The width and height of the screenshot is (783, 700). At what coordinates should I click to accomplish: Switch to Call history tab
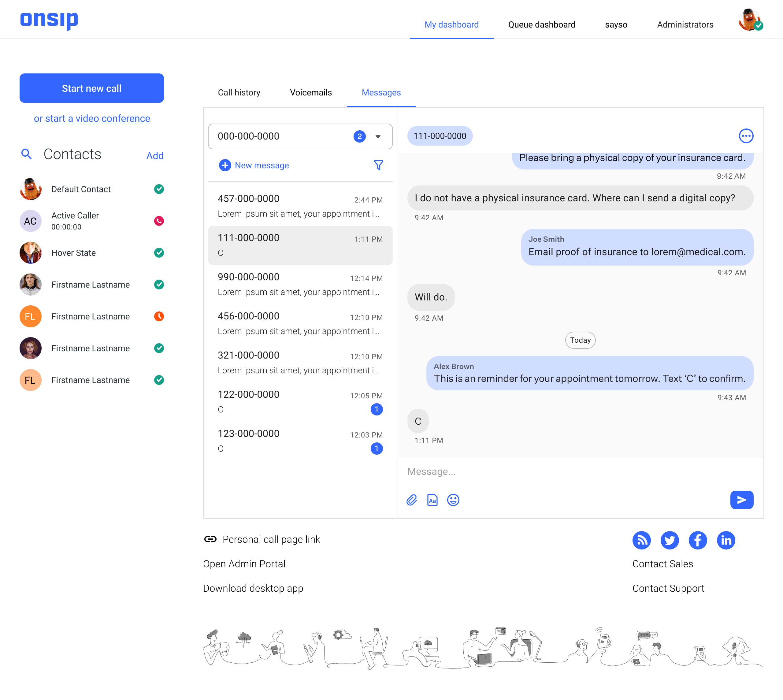[239, 93]
